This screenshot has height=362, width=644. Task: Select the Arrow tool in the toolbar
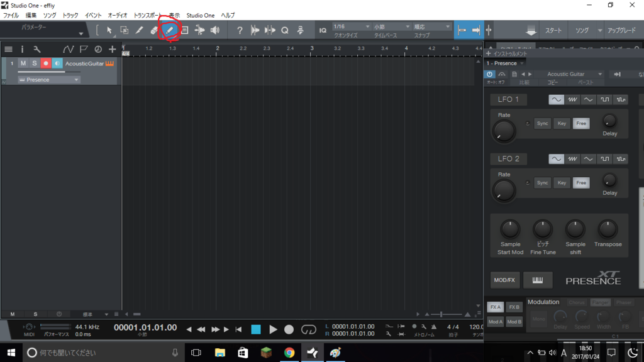click(x=109, y=30)
